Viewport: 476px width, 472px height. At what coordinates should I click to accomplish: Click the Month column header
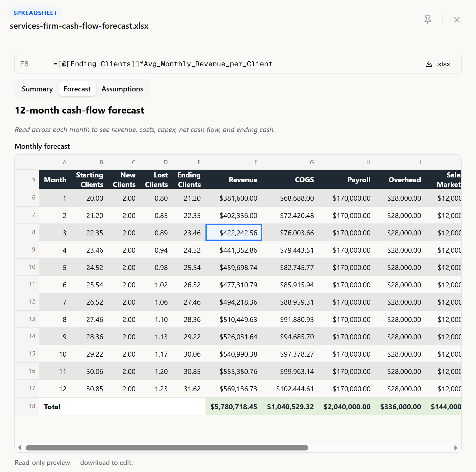coord(55,180)
